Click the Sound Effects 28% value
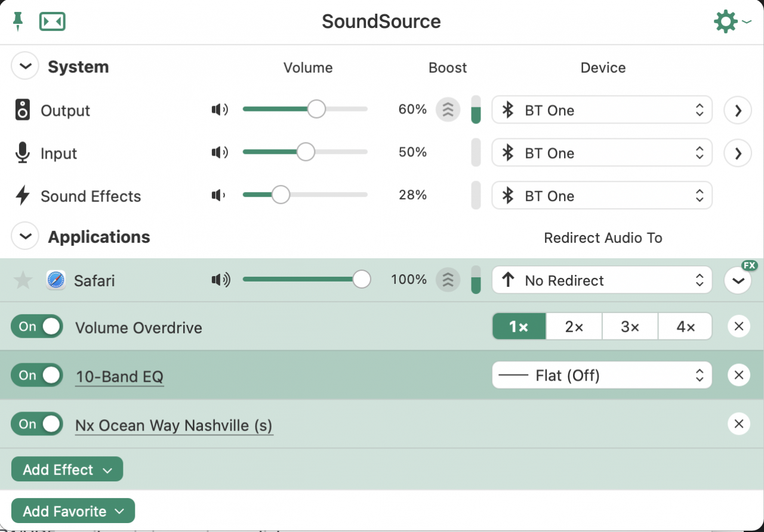Viewport: 764px width, 532px height. click(412, 195)
